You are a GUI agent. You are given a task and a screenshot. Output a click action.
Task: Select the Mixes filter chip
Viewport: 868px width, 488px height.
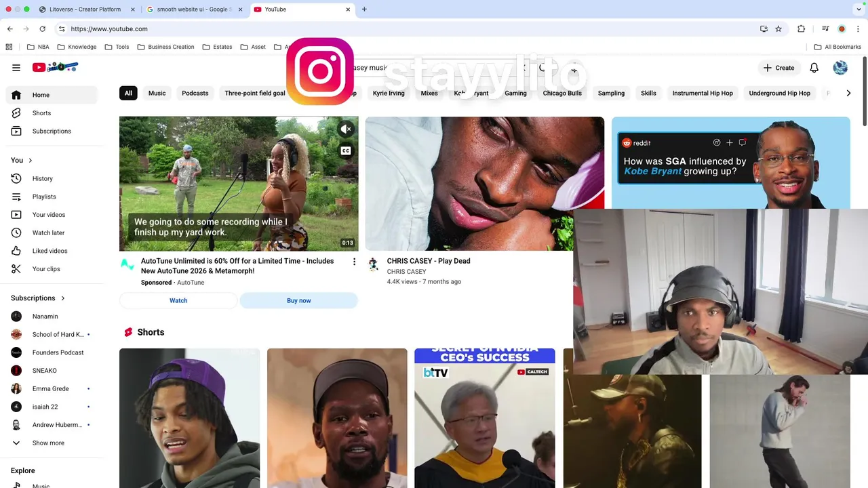(x=429, y=93)
